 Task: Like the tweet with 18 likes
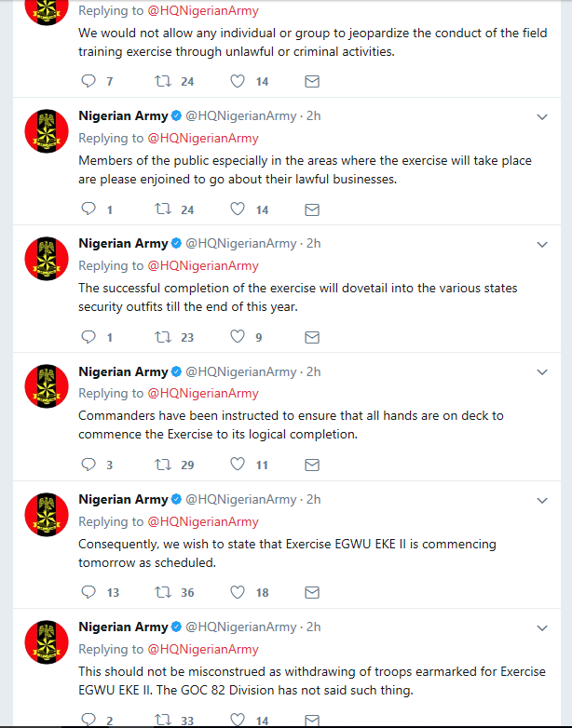(x=238, y=592)
